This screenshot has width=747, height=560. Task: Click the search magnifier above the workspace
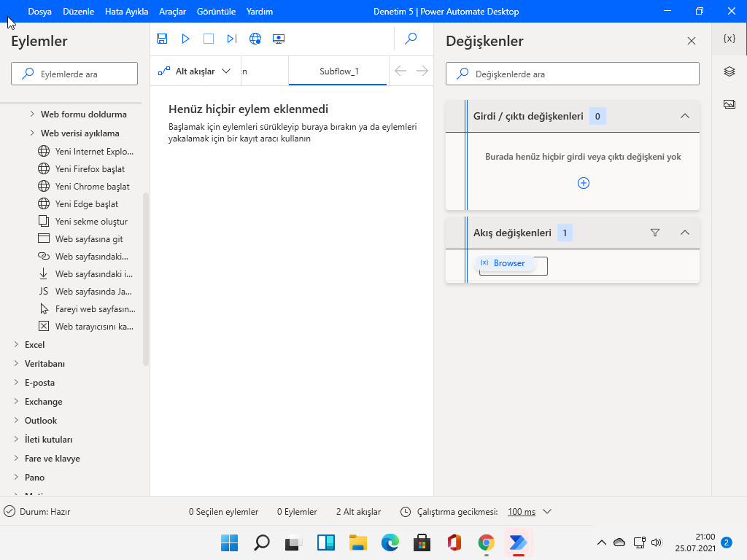pos(411,39)
